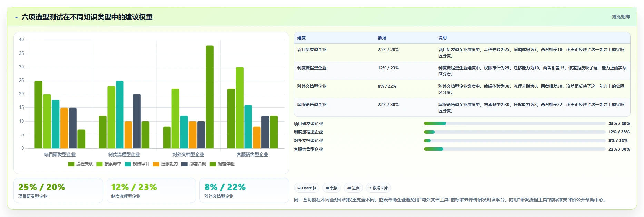Image resolution: width=644 pixels, height=217 pixels.
Task: Click the Chart.js chip
Action: click(x=307, y=188)
